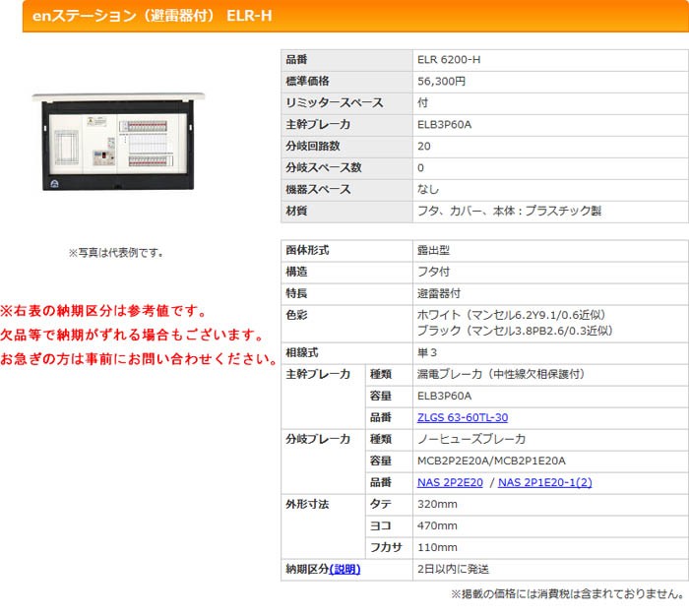Select the 2日以内に発送 delivery text
Image resolution: width=689 pixels, height=616 pixels.
coord(453,570)
